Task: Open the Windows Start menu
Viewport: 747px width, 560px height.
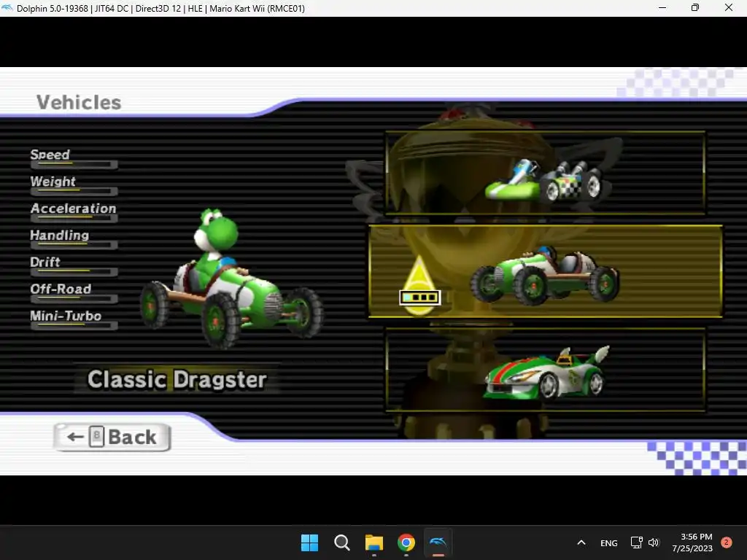Action: tap(309, 542)
